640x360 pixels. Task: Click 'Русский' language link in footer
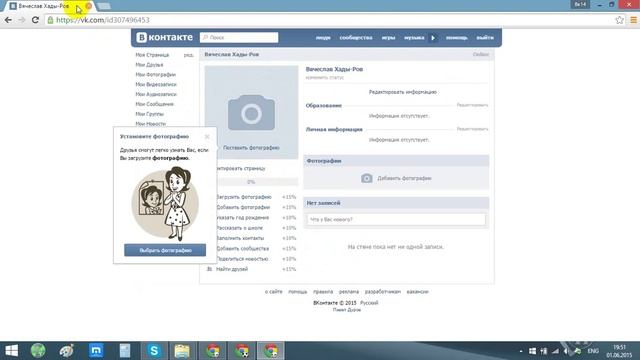click(x=369, y=303)
